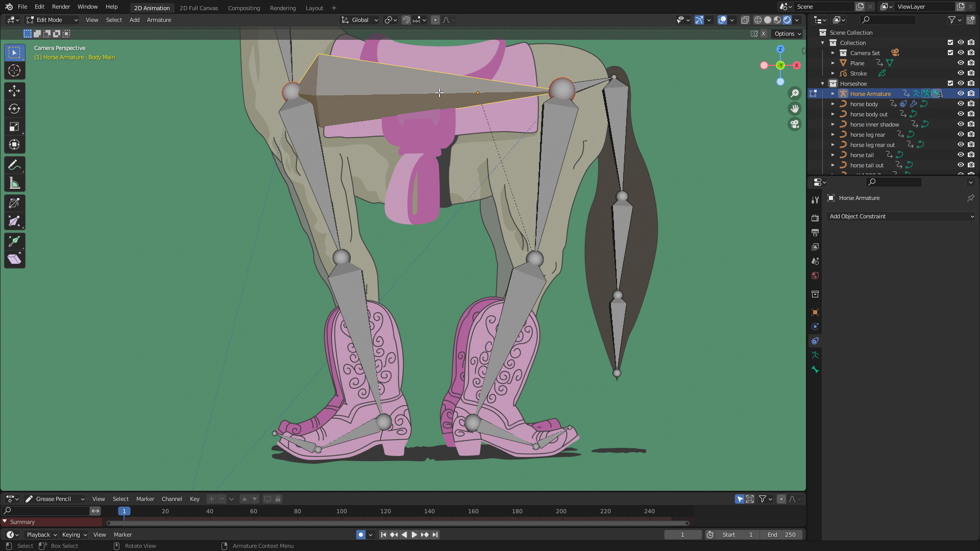Click the viewport zoom magnifier icon
980x551 pixels.
[x=795, y=93]
